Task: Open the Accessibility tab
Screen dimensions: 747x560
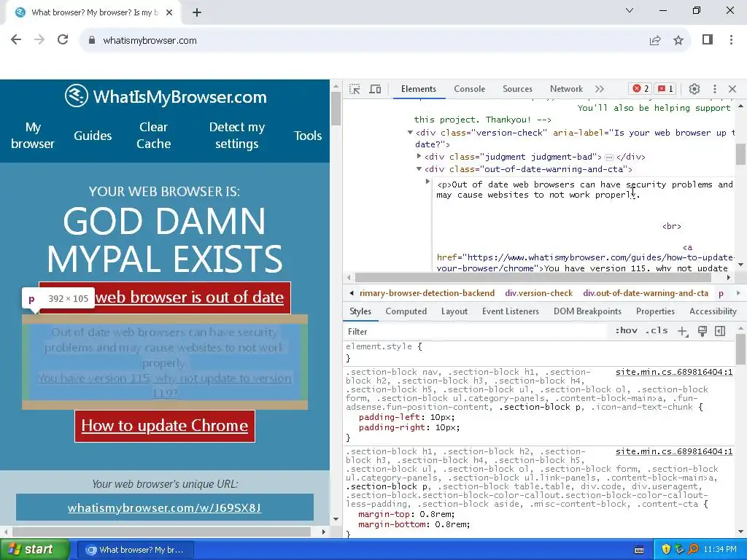Action: [713, 311]
